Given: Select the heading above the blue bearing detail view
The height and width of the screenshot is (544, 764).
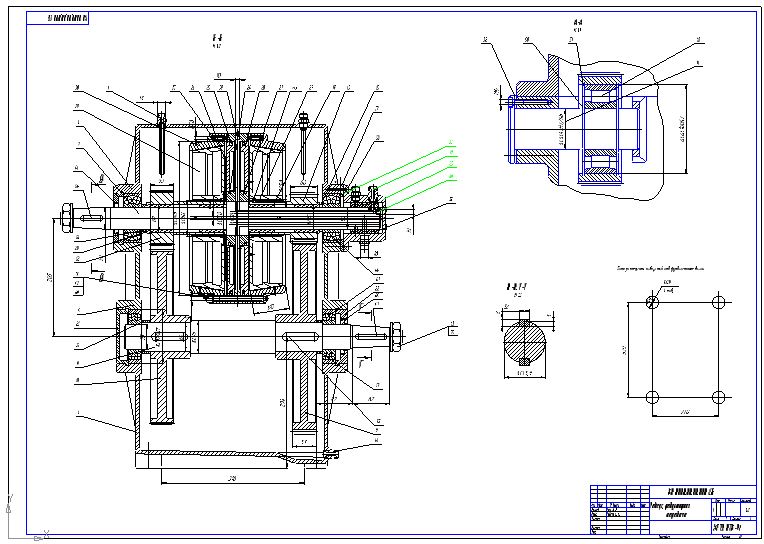Looking at the screenshot, I should point(578,24).
